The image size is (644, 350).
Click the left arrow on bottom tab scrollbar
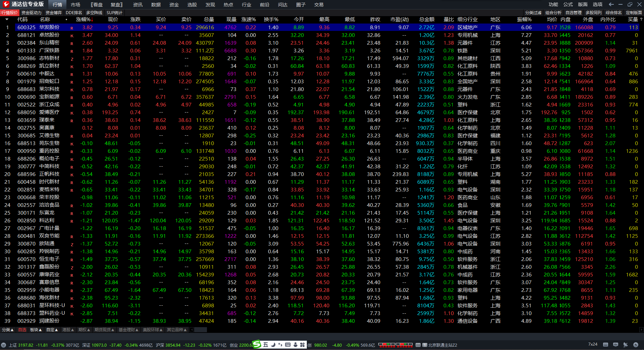click(192, 330)
